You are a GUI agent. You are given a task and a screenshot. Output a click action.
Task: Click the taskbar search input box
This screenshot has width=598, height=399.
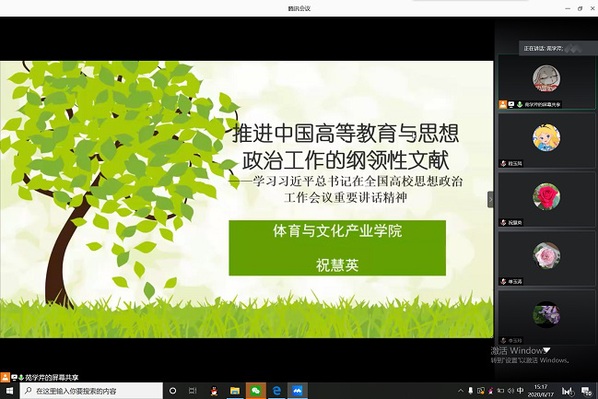click(92, 391)
